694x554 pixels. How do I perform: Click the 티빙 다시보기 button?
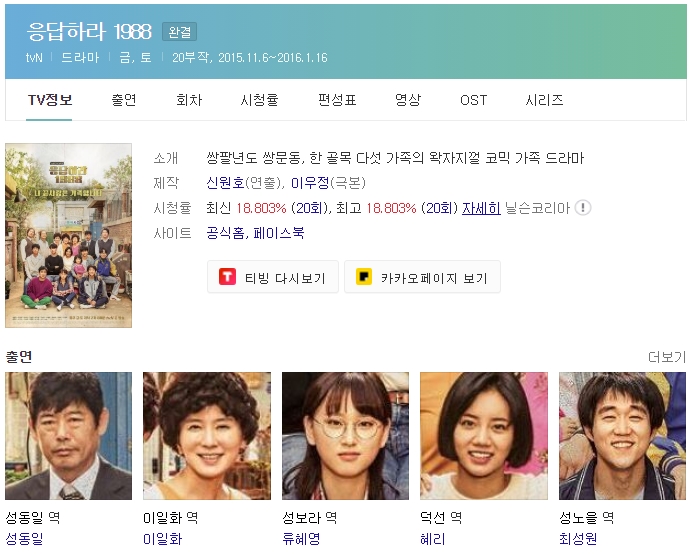click(x=273, y=277)
